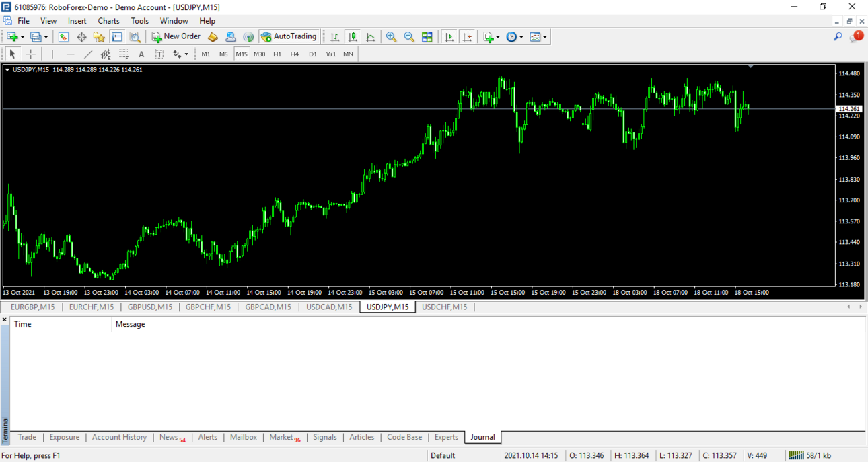
Task: Expand the Templates dropdown arrow
Action: pyautogui.click(x=545, y=37)
